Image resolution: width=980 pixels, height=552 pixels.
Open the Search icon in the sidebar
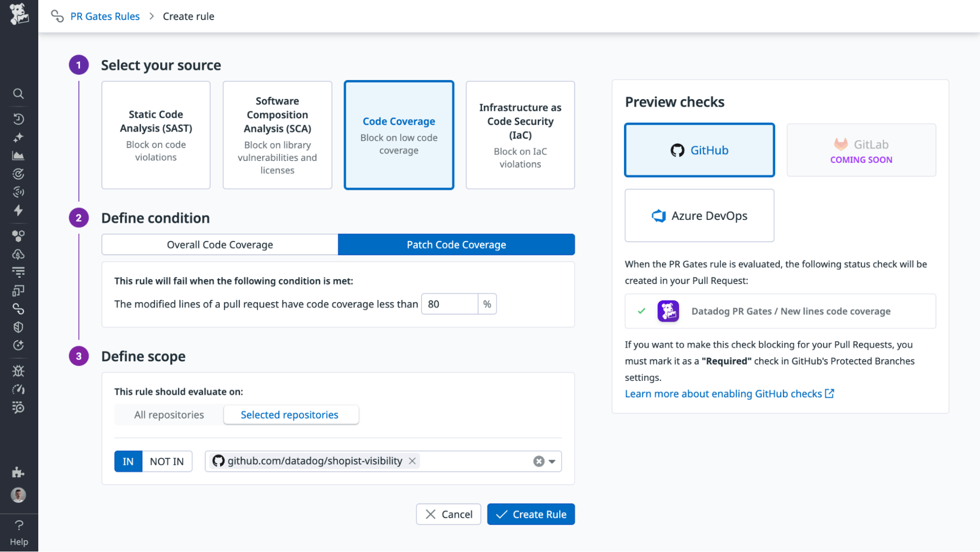click(x=19, y=94)
